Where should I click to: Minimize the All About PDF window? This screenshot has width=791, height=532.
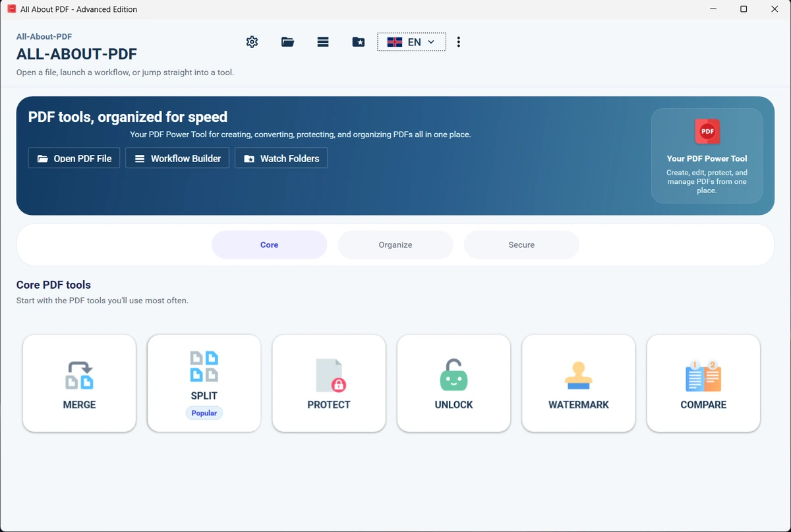pos(713,9)
